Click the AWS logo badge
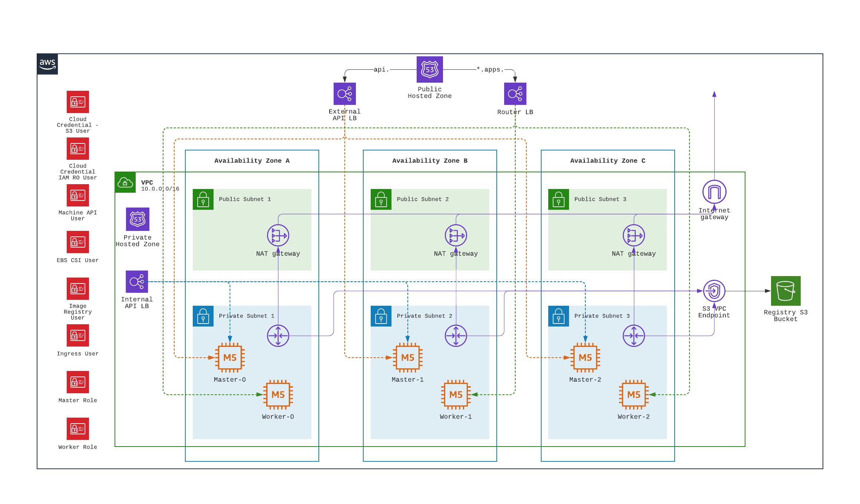 (x=47, y=64)
